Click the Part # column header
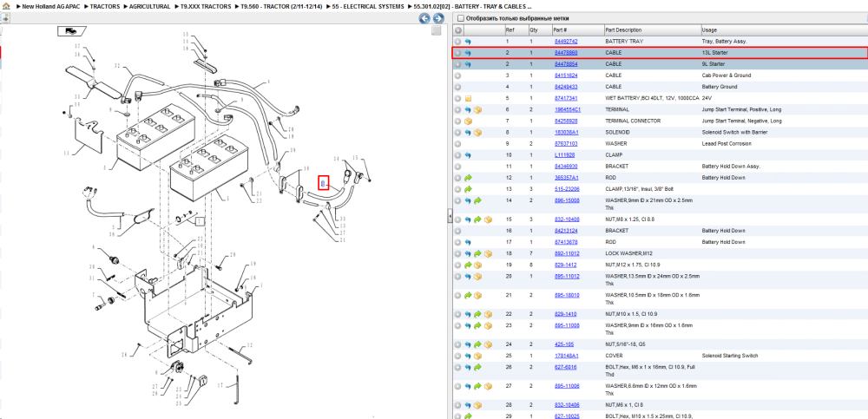The image size is (868, 419). [577, 29]
